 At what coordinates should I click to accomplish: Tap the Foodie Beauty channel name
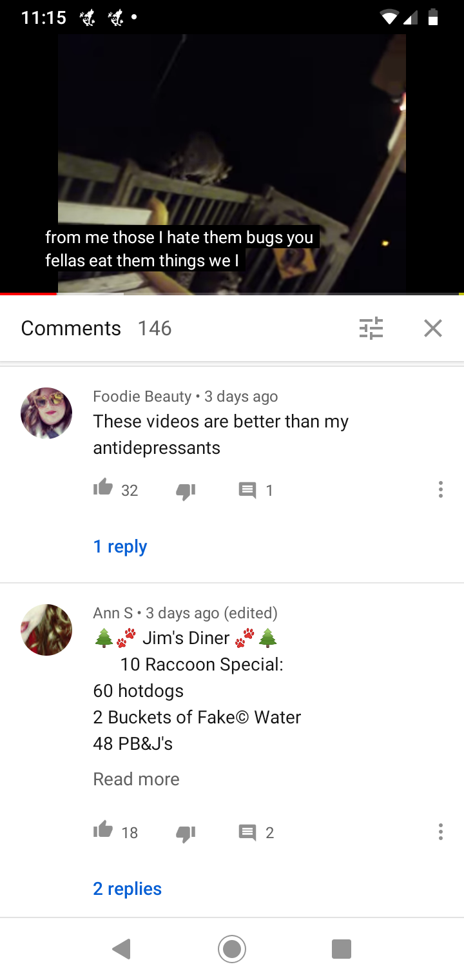click(142, 396)
